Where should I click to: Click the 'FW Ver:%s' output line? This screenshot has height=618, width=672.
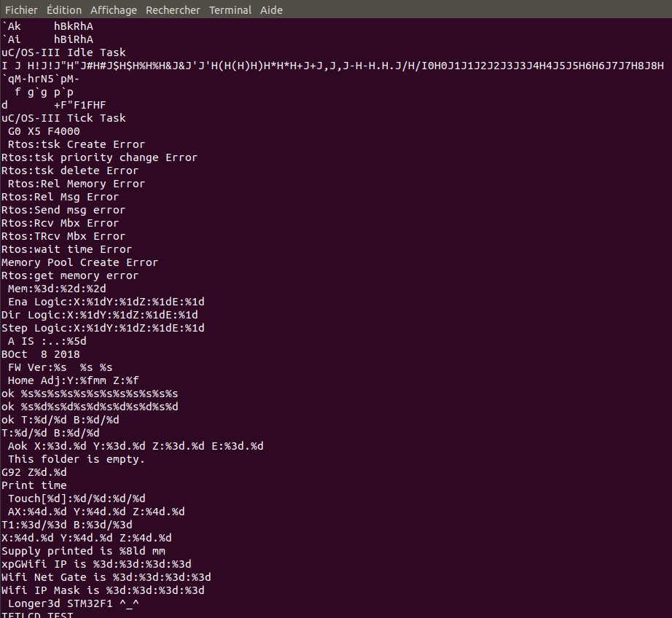pos(60,368)
